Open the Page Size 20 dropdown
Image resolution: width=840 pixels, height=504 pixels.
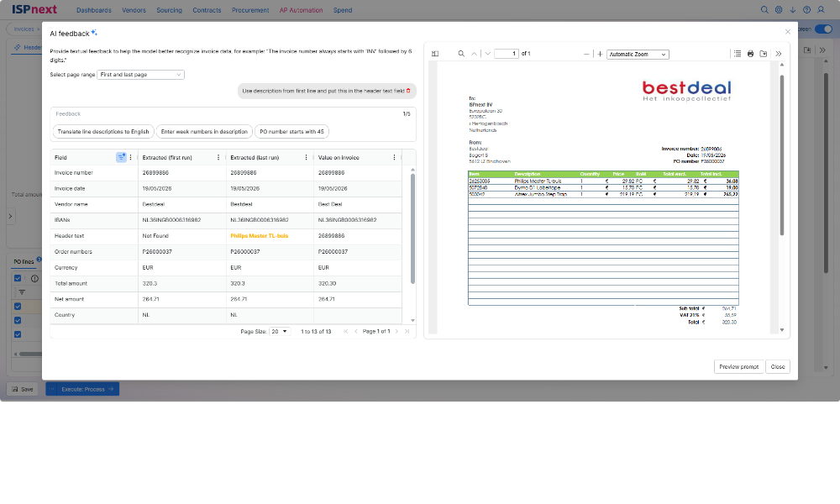point(280,332)
